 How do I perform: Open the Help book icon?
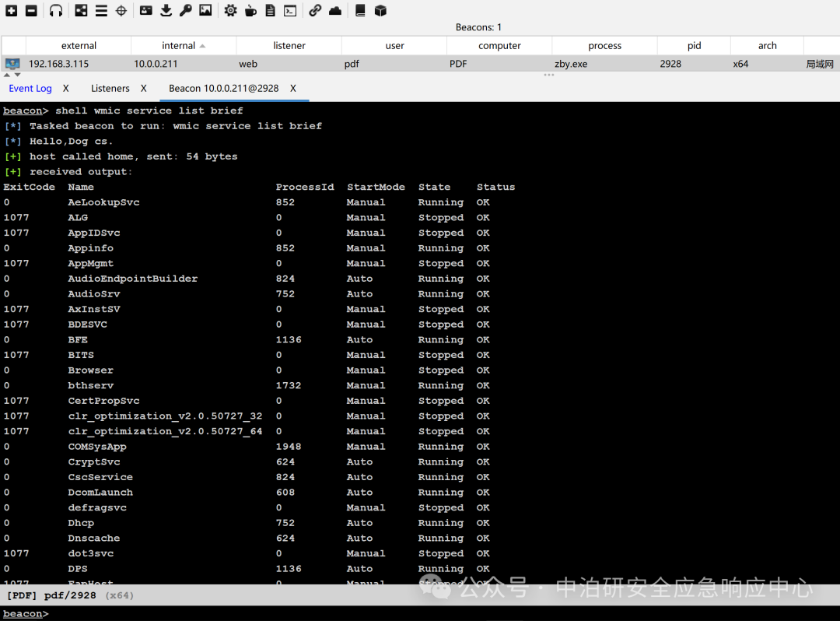tap(361, 11)
